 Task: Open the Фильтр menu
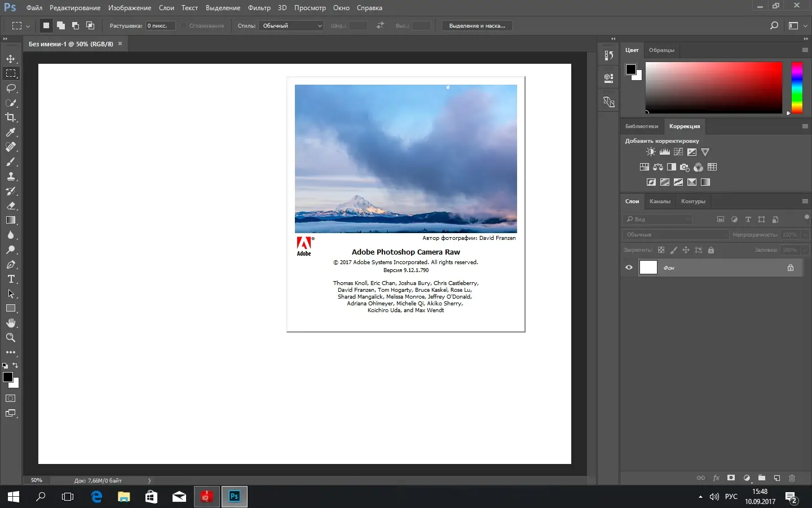pyautogui.click(x=259, y=8)
